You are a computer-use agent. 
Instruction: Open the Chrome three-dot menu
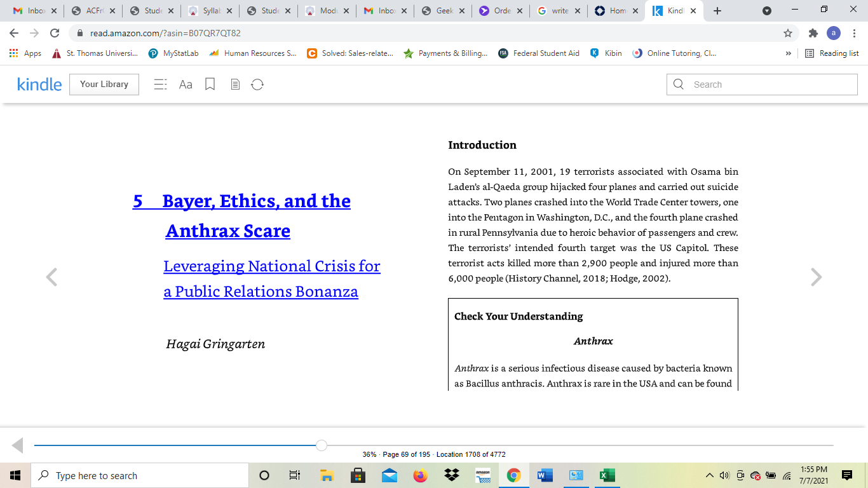click(854, 33)
